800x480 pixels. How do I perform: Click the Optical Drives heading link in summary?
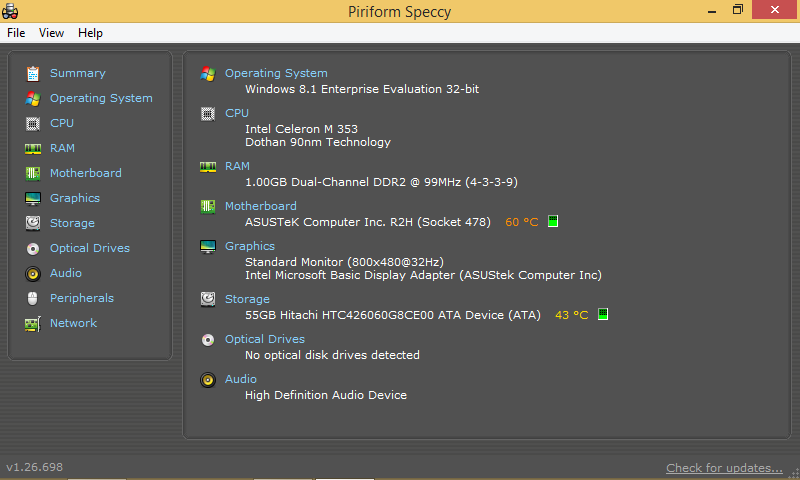(265, 339)
